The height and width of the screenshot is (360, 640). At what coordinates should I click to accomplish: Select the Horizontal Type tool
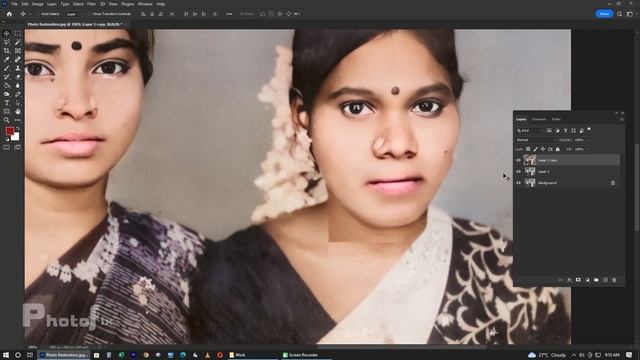click(x=7, y=103)
